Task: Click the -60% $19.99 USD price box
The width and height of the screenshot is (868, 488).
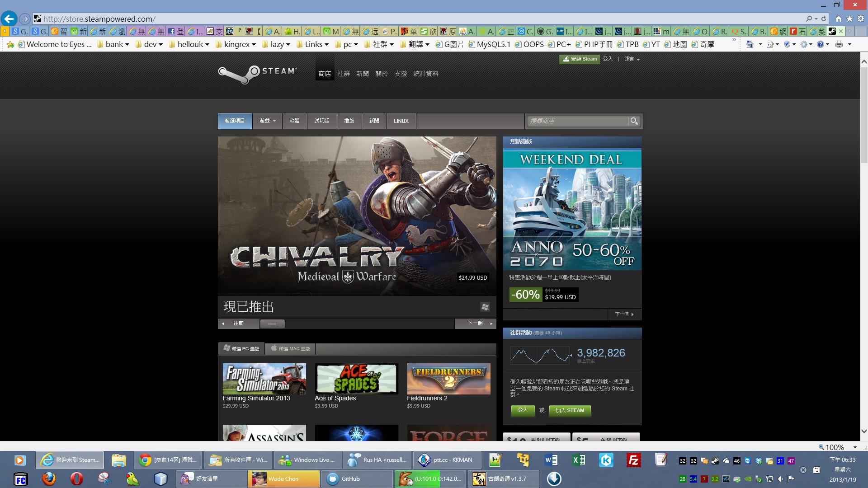Action: (x=543, y=295)
